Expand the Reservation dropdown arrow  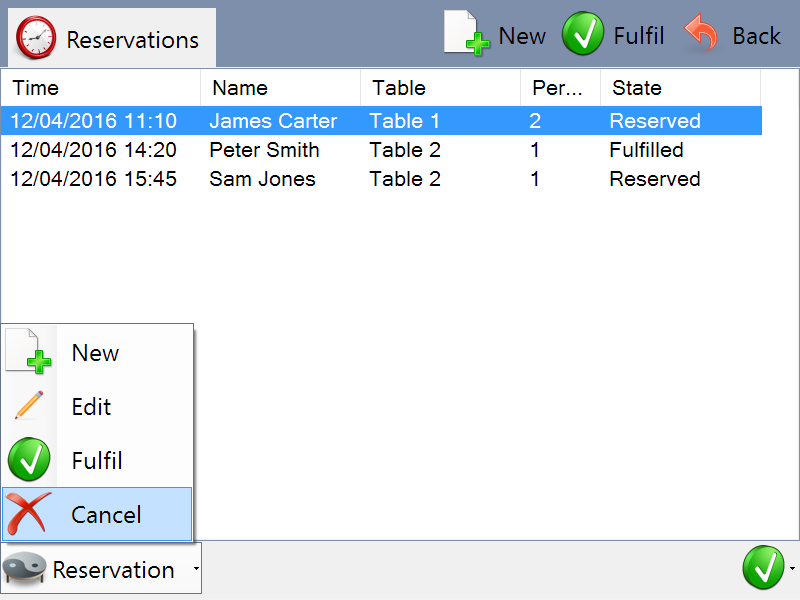coord(195,569)
